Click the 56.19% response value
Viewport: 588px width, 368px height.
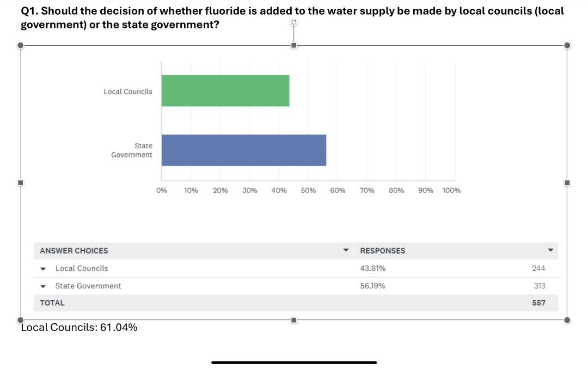click(372, 286)
